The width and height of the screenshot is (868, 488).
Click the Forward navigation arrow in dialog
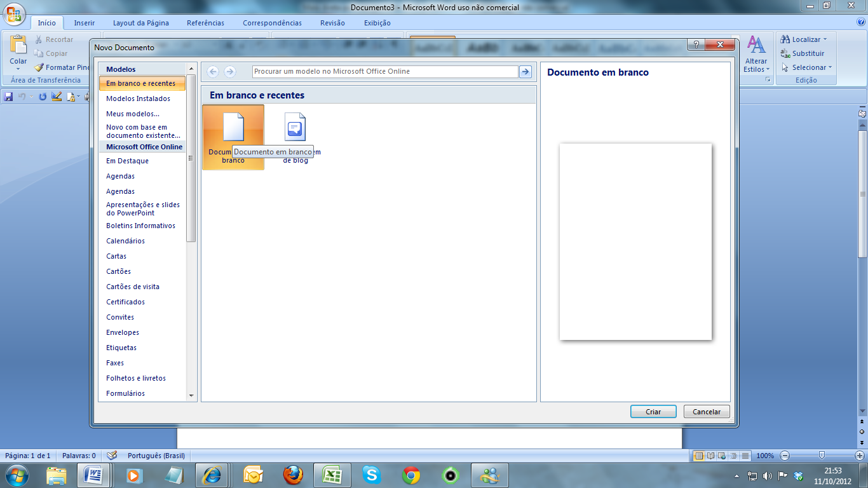tap(230, 72)
